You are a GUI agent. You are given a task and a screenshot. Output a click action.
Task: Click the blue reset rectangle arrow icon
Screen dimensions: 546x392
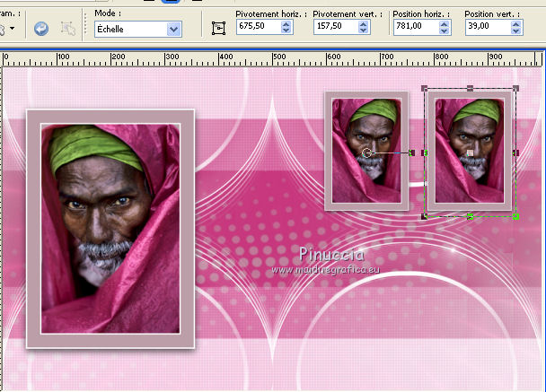click(x=41, y=29)
